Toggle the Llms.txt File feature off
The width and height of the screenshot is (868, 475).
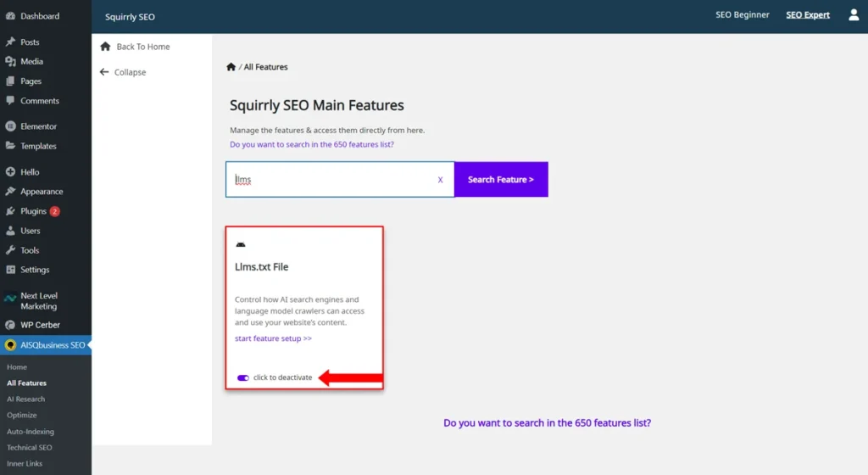(x=243, y=377)
